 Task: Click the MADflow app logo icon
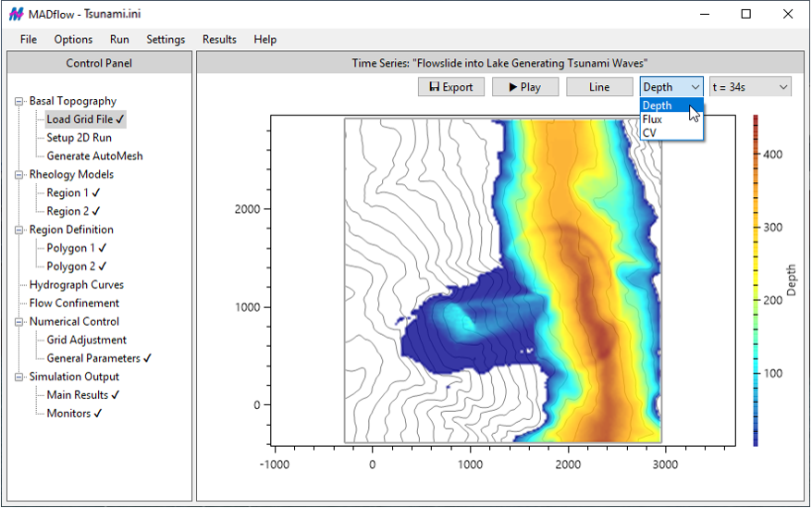click(16, 14)
